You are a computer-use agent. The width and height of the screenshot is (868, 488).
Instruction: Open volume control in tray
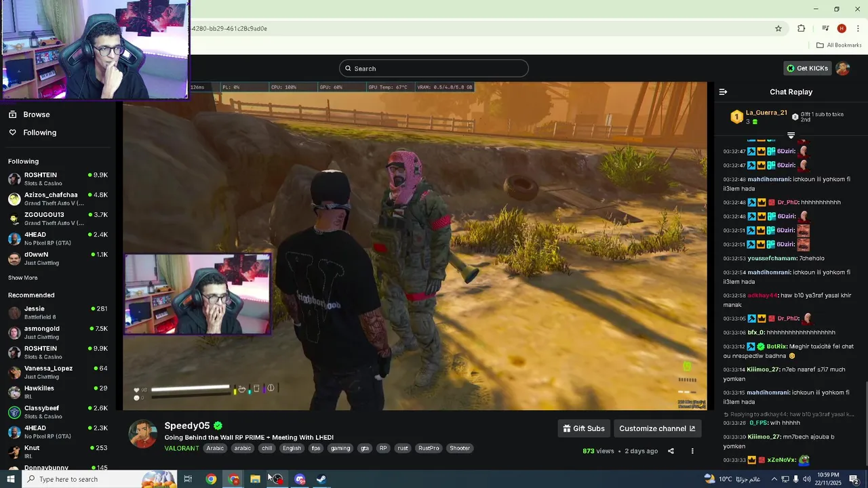tap(806, 479)
